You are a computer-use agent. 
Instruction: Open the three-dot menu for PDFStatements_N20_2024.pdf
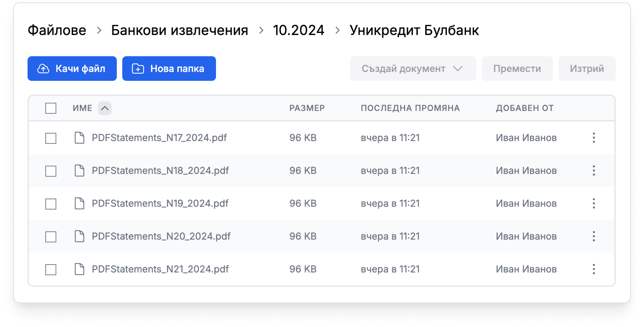click(x=594, y=236)
